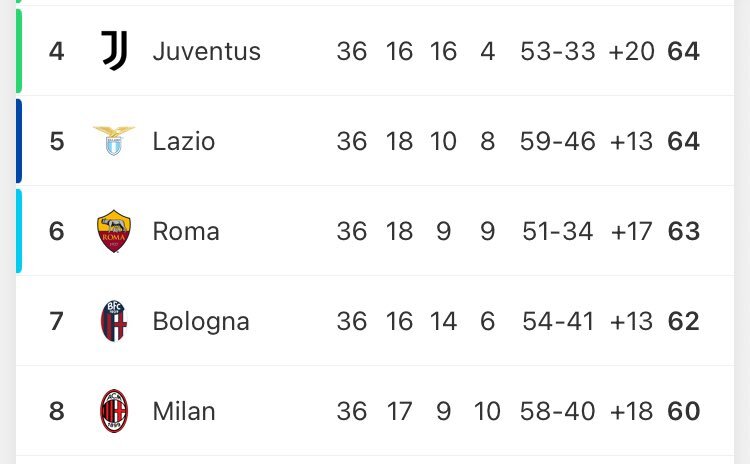Open the Juventus team name
750x464 pixels.
(x=207, y=51)
